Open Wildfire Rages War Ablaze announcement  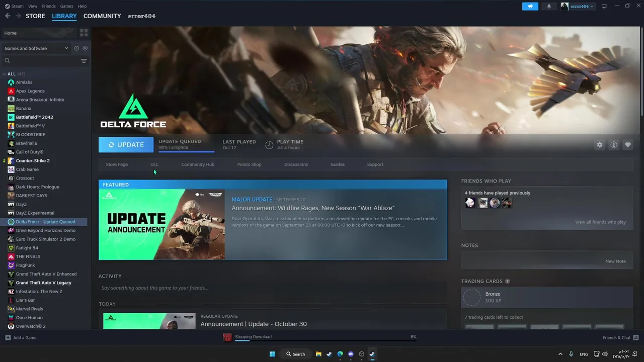(x=313, y=208)
